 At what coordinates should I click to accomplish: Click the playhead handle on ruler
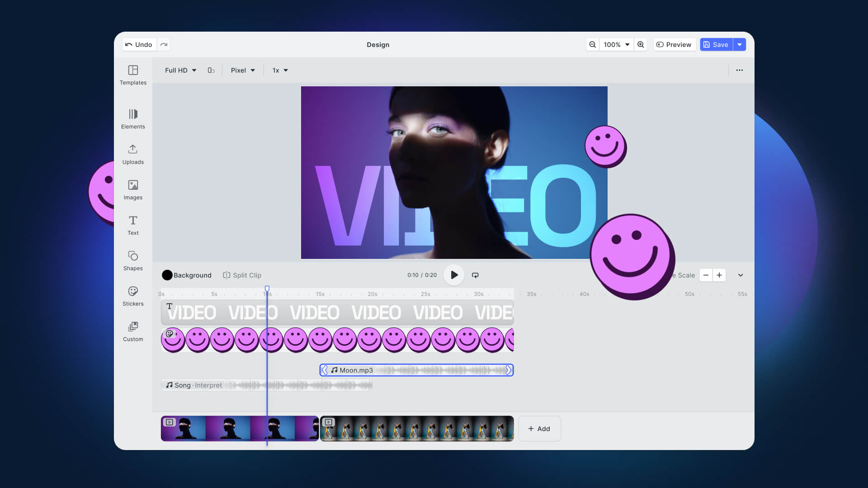(267, 288)
